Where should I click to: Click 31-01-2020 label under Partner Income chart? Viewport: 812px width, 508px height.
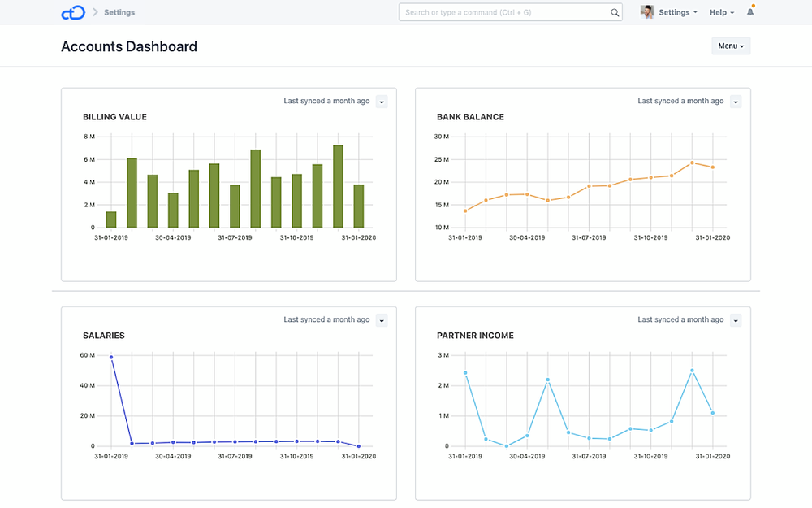(713, 457)
